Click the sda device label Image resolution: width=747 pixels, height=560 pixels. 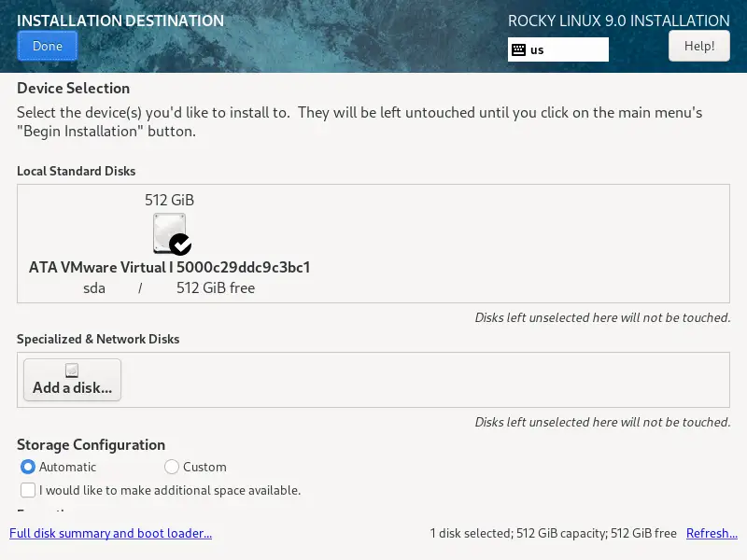[94, 288]
